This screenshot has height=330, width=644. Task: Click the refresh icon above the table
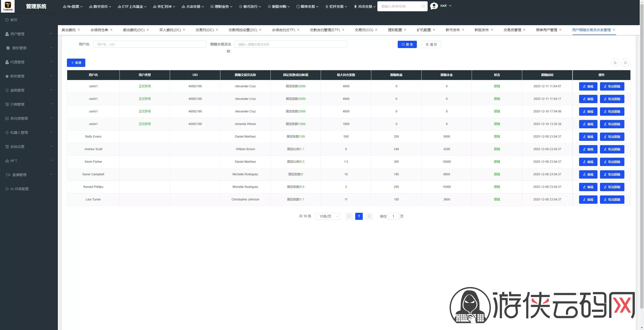tap(615, 63)
